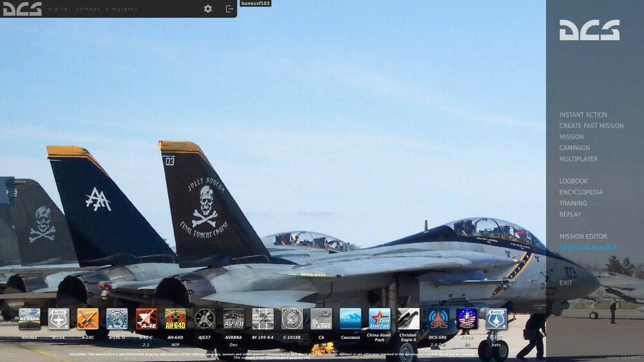
Task: Open Instant Action menu
Action: (583, 115)
